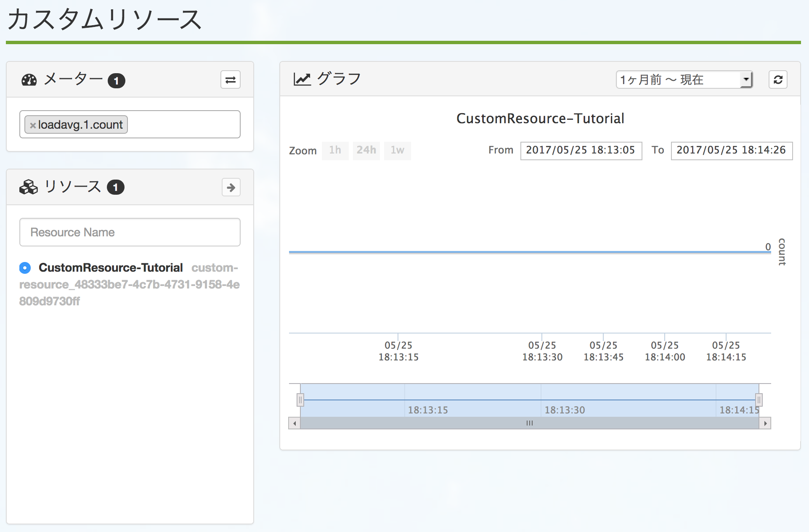The height and width of the screenshot is (532, 809).
Task: Click the navigator scrollbar thumb
Action: pyautogui.click(x=530, y=423)
